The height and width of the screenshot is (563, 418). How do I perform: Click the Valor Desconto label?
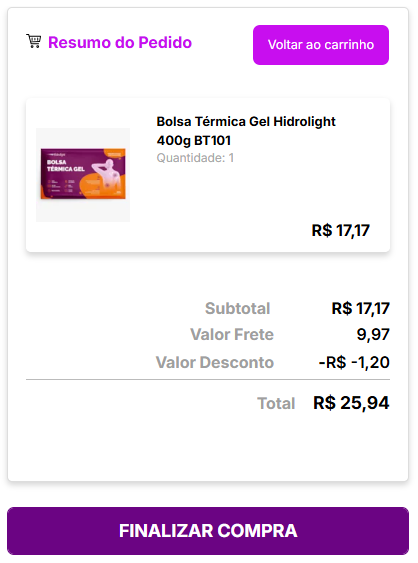215,362
